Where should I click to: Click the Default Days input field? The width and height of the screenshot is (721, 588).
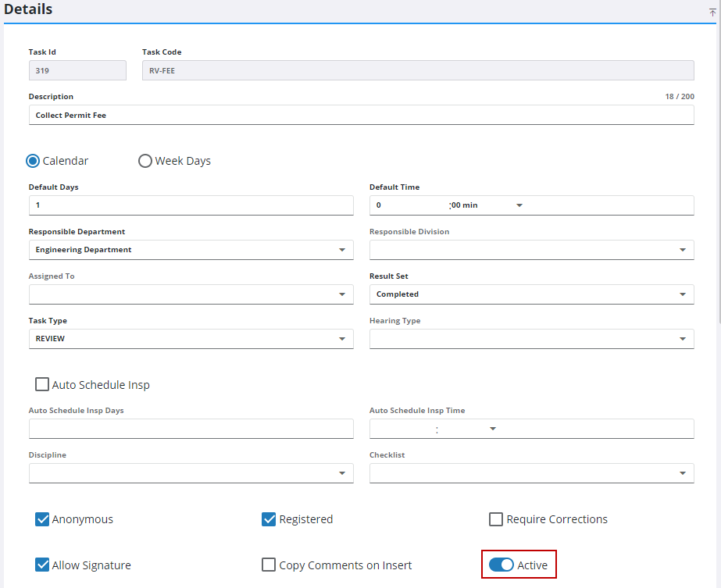tap(191, 205)
